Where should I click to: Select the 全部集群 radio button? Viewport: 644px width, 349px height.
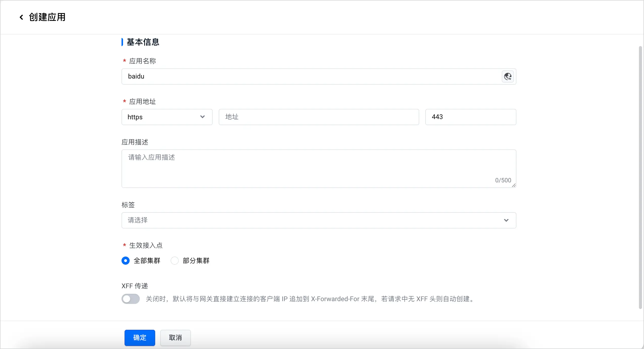126,261
